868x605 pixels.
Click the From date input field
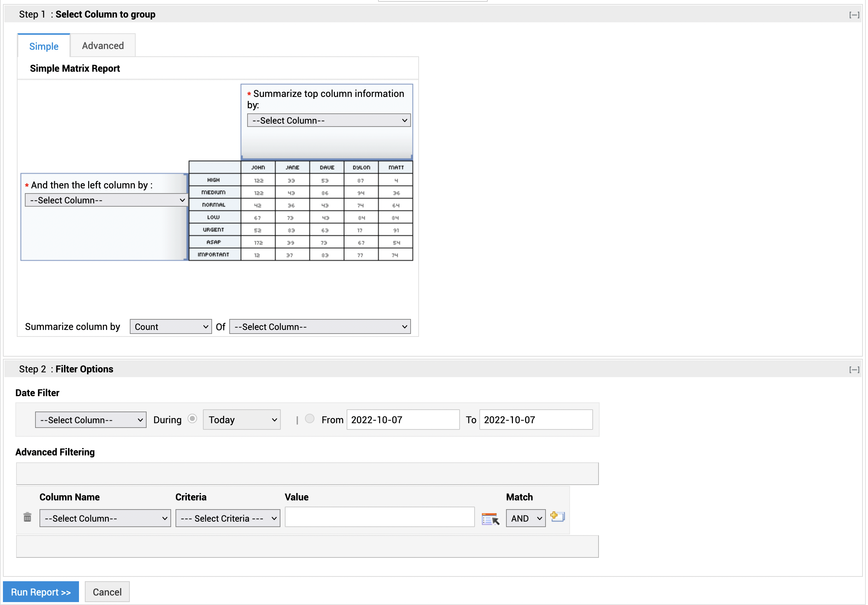pyautogui.click(x=403, y=420)
